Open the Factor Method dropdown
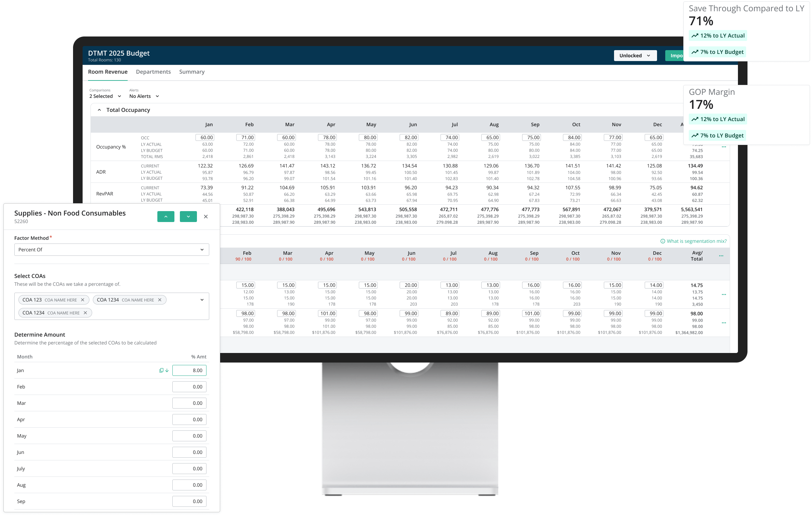The height and width of the screenshot is (516, 812). click(x=112, y=250)
